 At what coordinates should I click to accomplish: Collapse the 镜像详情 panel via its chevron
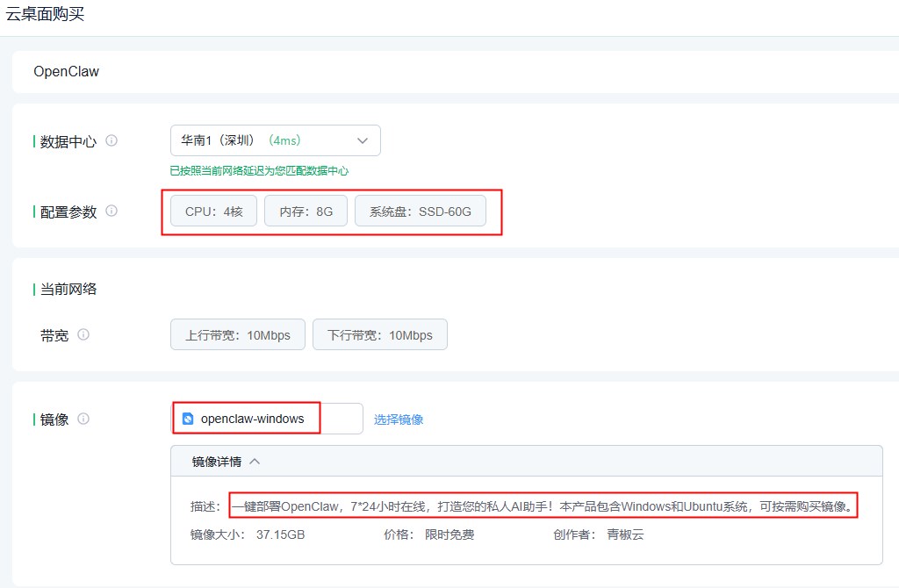pos(255,462)
